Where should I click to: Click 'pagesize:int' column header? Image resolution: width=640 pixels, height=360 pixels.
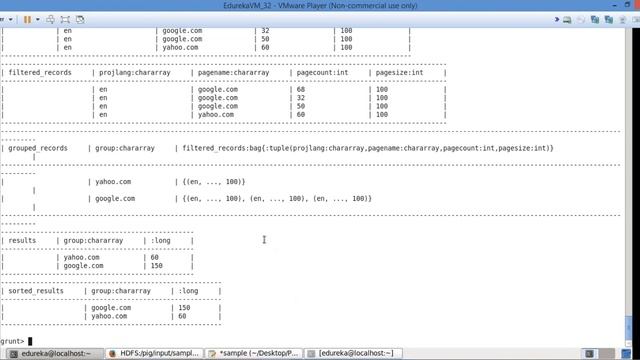(x=399, y=73)
